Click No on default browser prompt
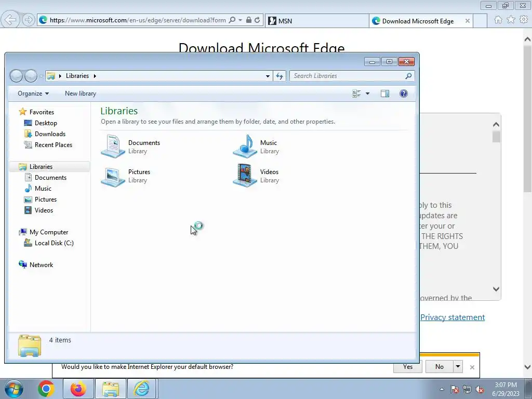The width and height of the screenshot is (532, 399). (x=440, y=367)
